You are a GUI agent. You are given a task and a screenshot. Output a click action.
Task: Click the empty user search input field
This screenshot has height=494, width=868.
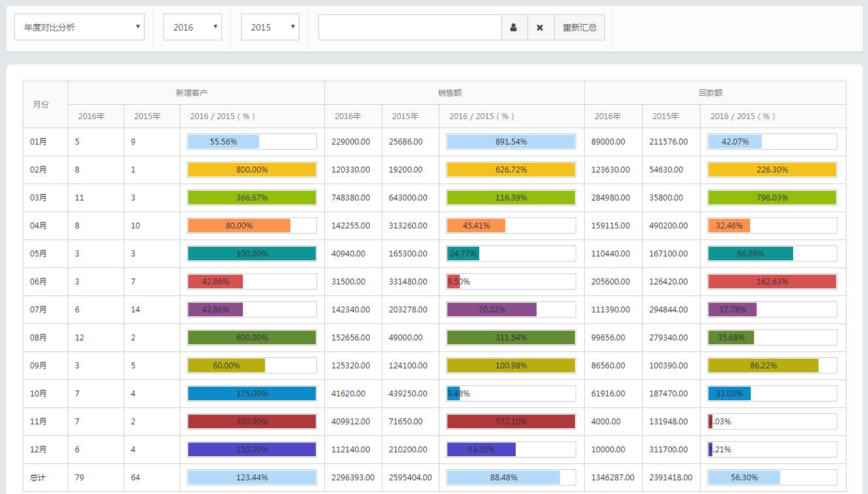[410, 27]
